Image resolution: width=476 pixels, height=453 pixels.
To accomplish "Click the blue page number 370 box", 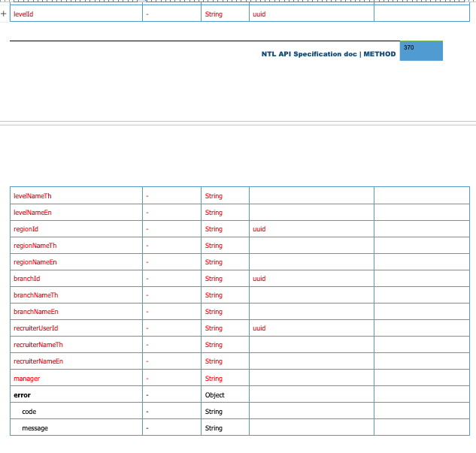I will click(x=421, y=50).
